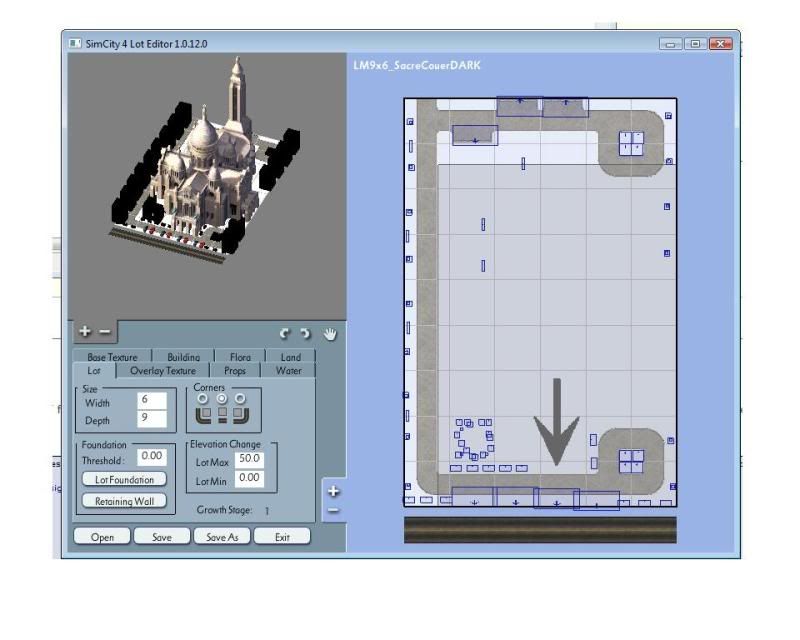Click the Sacre Coeur 3D building preview
The image size is (800, 640).
click(x=206, y=158)
